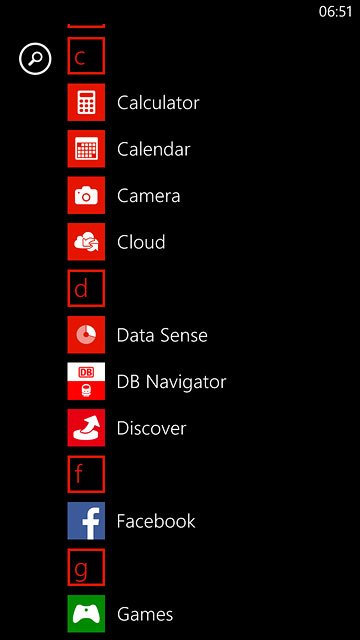Jump to letters via the 'c' header
The width and height of the screenshot is (360, 640).
[86, 56]
